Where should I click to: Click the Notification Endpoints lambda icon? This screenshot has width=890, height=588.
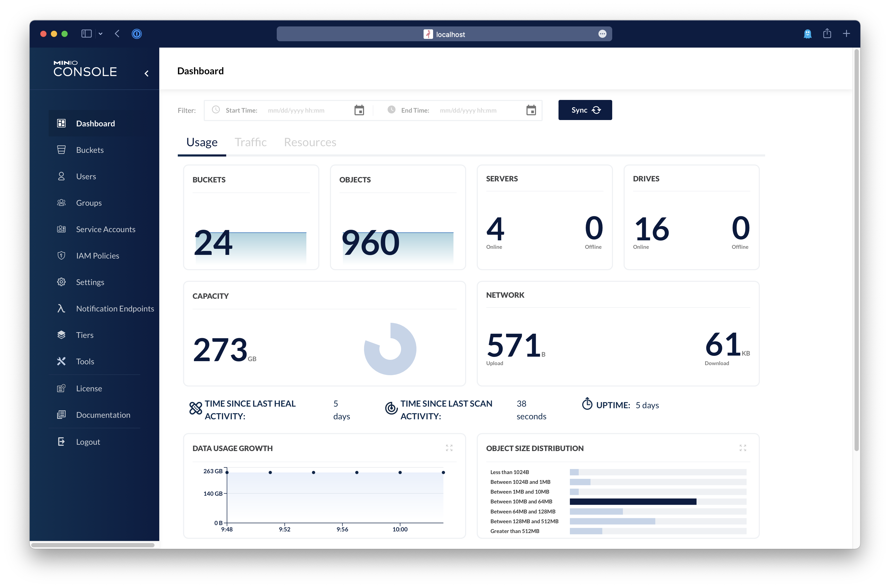coord(61,308)
